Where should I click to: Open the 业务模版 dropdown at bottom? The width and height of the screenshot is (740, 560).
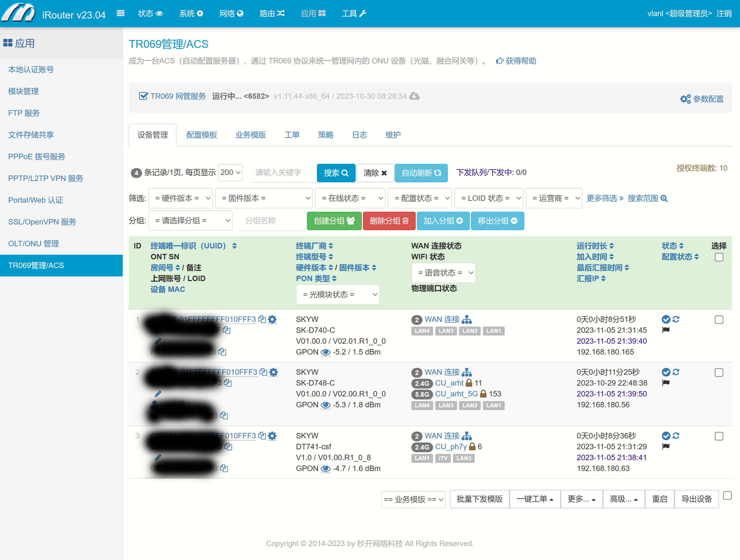tap(413, 499)
